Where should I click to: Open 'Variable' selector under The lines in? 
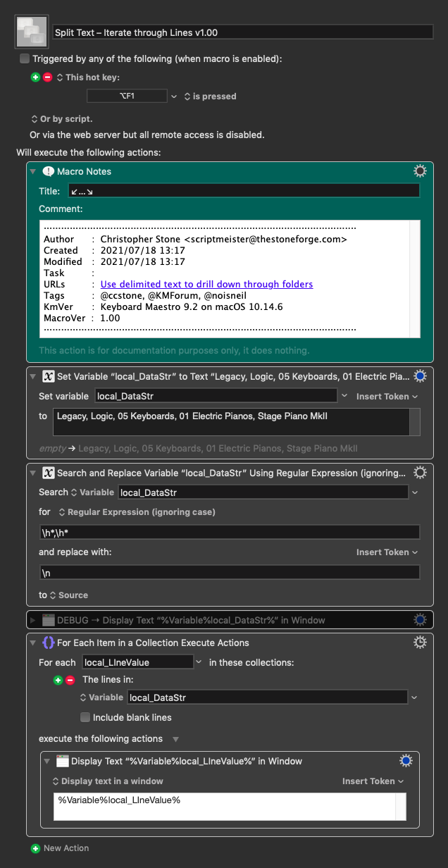pos(101,697)
